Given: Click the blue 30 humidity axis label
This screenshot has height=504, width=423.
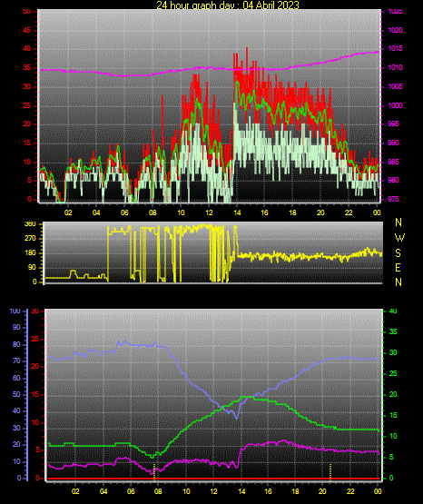Looking at the screenshot, I should pyautogui.click(x=16, y=428).
